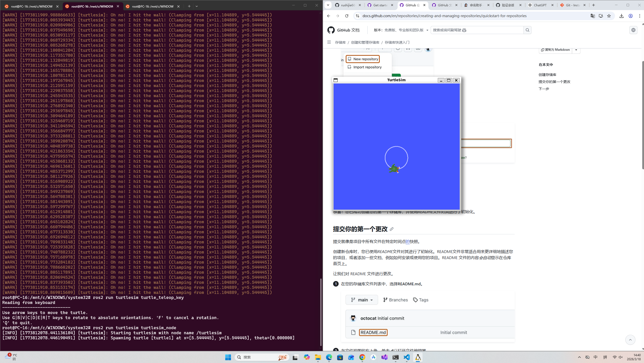This screenshot has width=644, height=363.
Task: Open the Chrome profile icon
Action: point(630,16)
